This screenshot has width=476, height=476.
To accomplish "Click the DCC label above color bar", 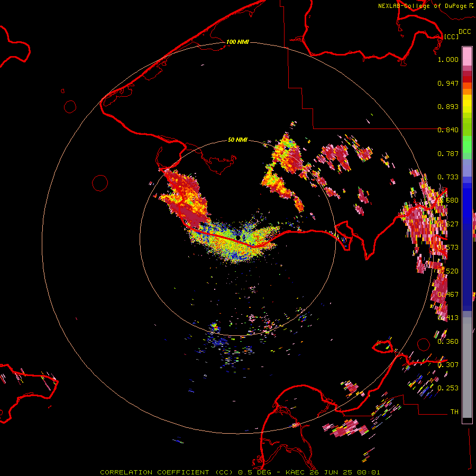I will point(464,32).
